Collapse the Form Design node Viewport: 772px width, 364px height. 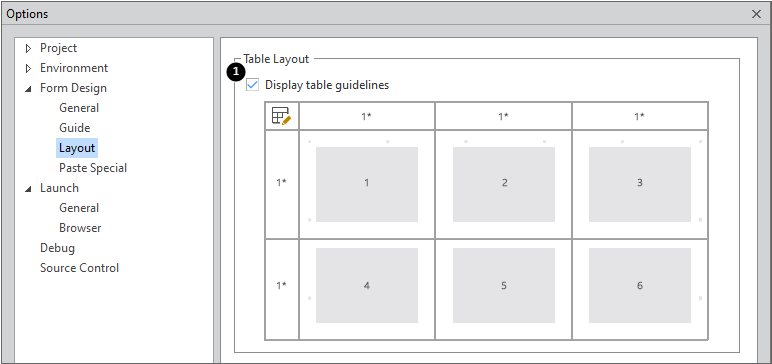28,89
